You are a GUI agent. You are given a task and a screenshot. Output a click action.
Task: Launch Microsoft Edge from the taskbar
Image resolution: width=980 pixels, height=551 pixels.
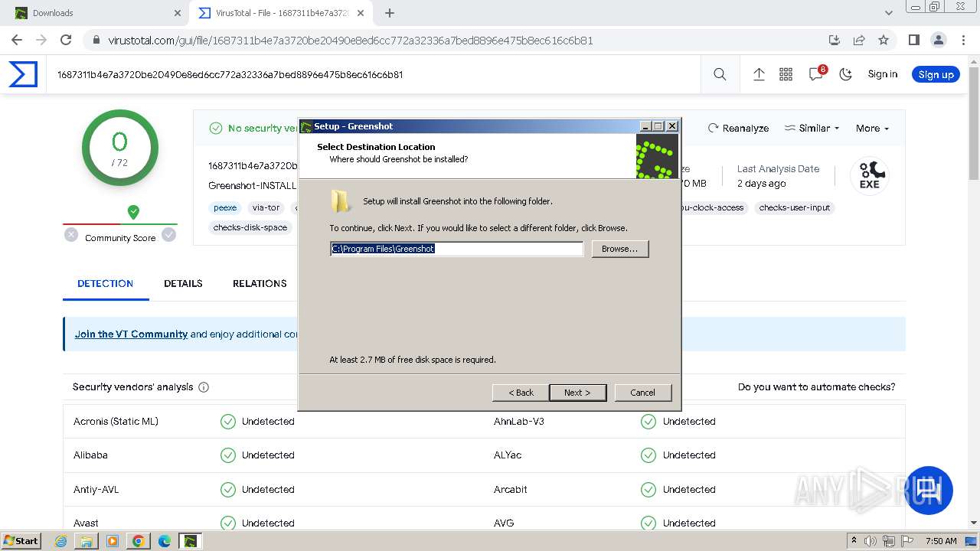pos(165,541)
